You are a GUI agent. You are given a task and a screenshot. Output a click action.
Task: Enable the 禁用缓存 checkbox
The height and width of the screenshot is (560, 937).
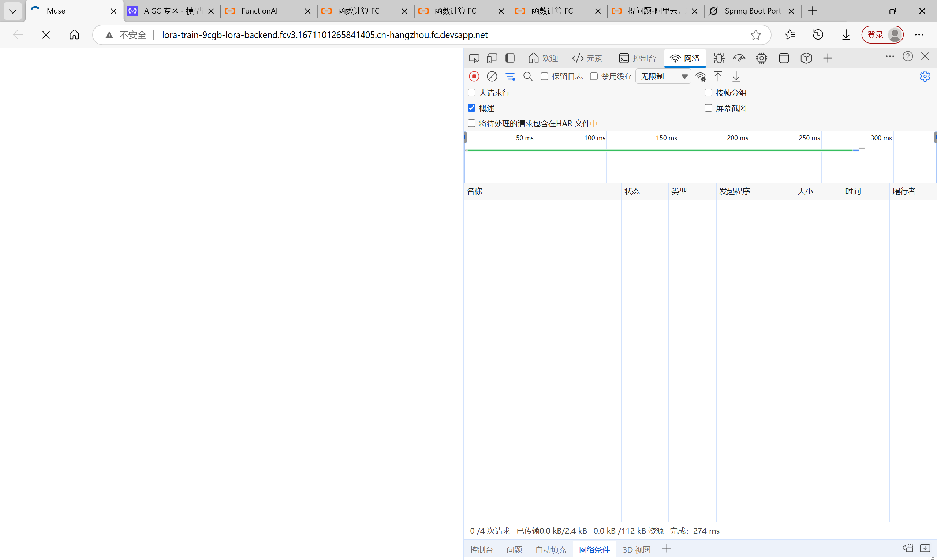(594, 76)
